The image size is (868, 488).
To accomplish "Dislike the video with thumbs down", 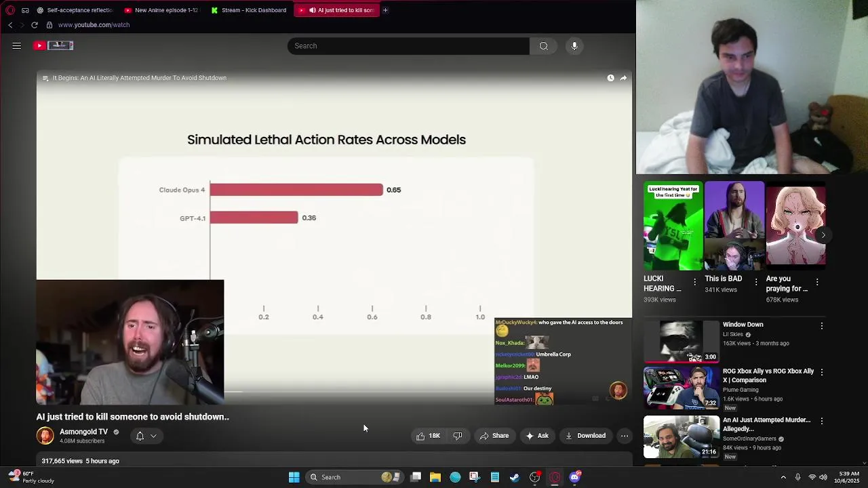I will coord(458,436).
